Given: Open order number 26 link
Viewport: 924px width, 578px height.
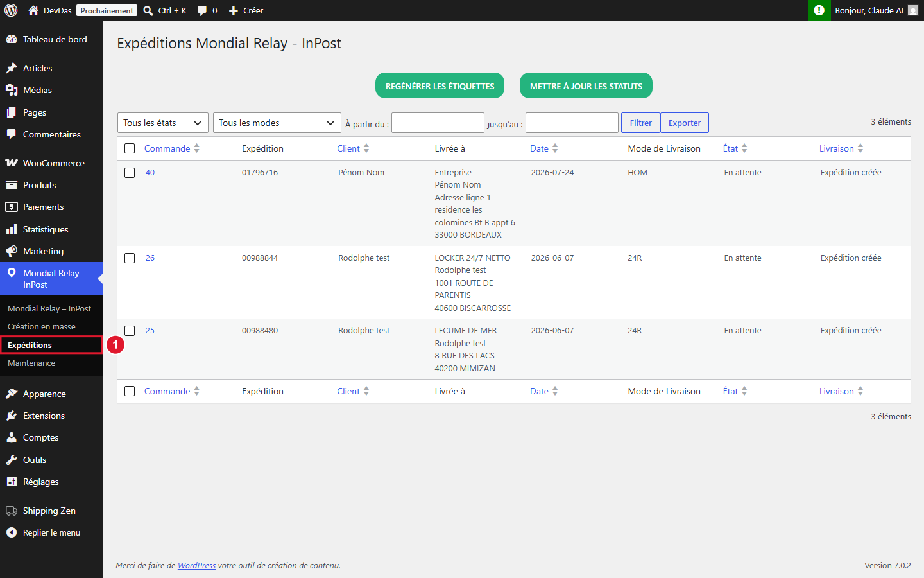Looking at the screenshot, I should (150, 258).
